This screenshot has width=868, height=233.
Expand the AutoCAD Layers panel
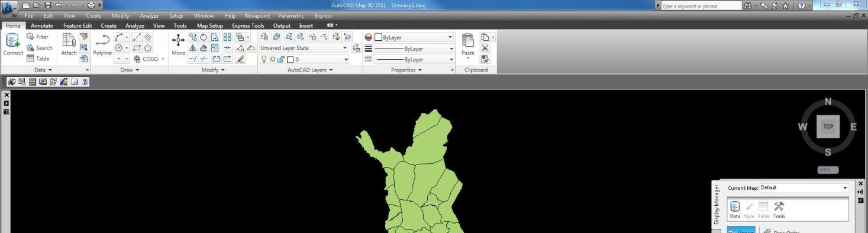coord(310,70)
